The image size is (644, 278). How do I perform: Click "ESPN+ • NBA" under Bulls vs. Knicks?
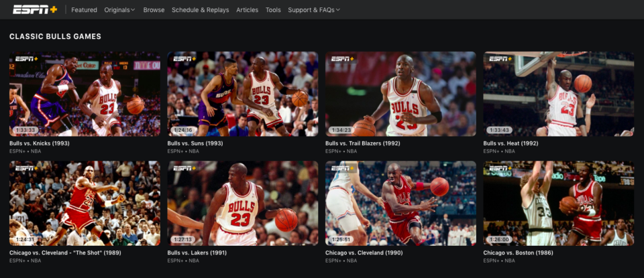[25, 151]
